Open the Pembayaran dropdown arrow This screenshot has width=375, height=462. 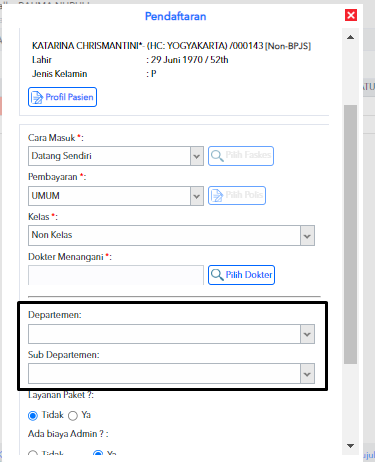(x=197, y=196)
